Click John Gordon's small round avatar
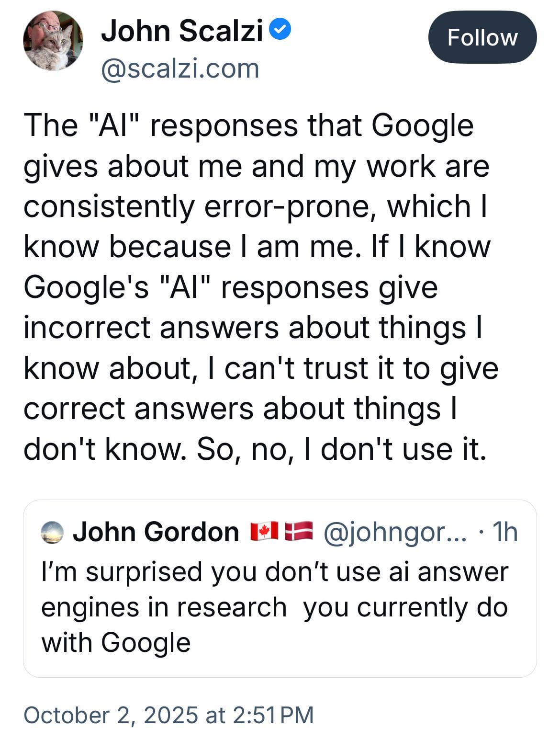The image size is (560, 740). point(52,532)
